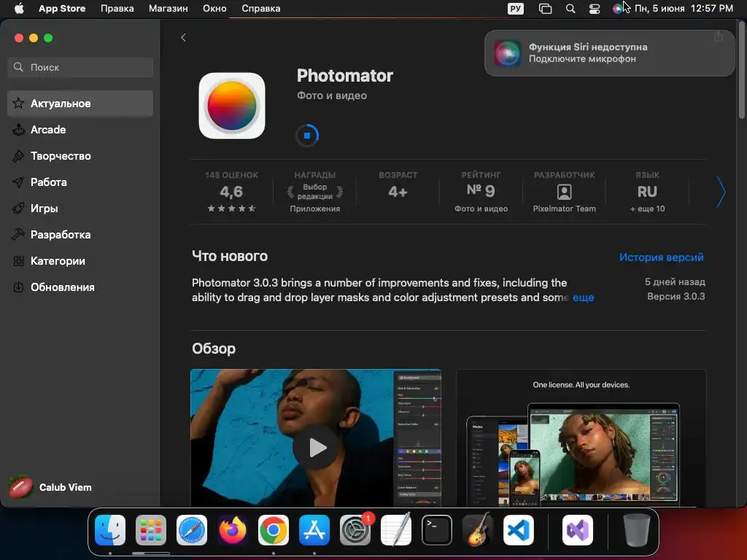
Task: Open Terminal from the Dock
Action: [437, 530]
